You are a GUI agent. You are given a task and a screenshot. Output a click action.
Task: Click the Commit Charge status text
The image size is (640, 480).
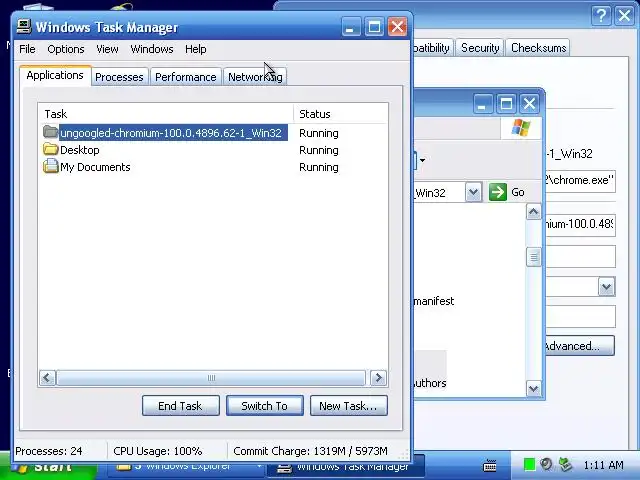(310, 451)
